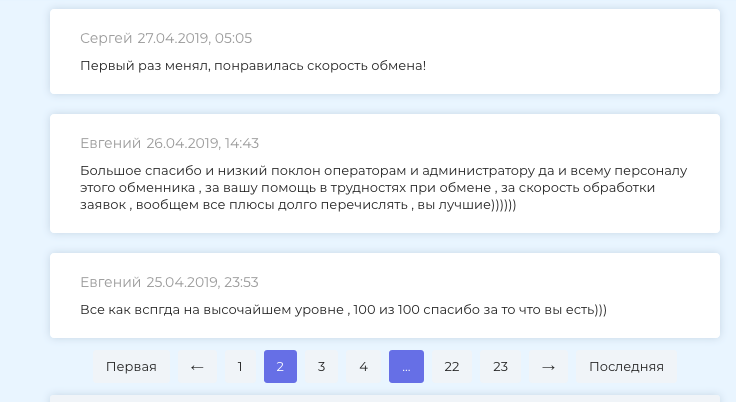Click the next page right arrow
The width and height of the screenshot is (736, 402).
(548, 366)
